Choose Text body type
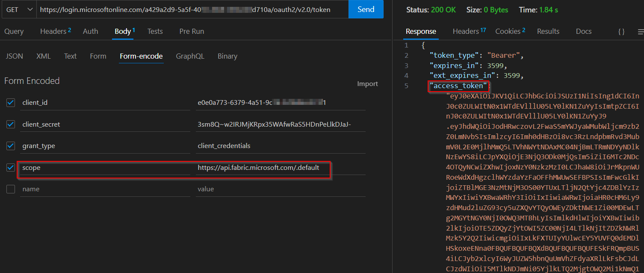Image resolution: width=644 pixels, height=273 pixels. pos(71,56)
